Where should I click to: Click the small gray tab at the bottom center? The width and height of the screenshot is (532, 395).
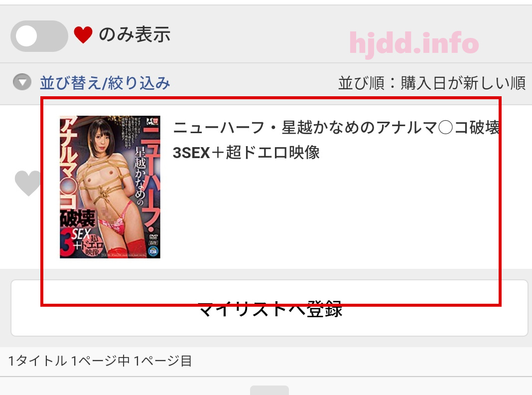pos(269,390)
